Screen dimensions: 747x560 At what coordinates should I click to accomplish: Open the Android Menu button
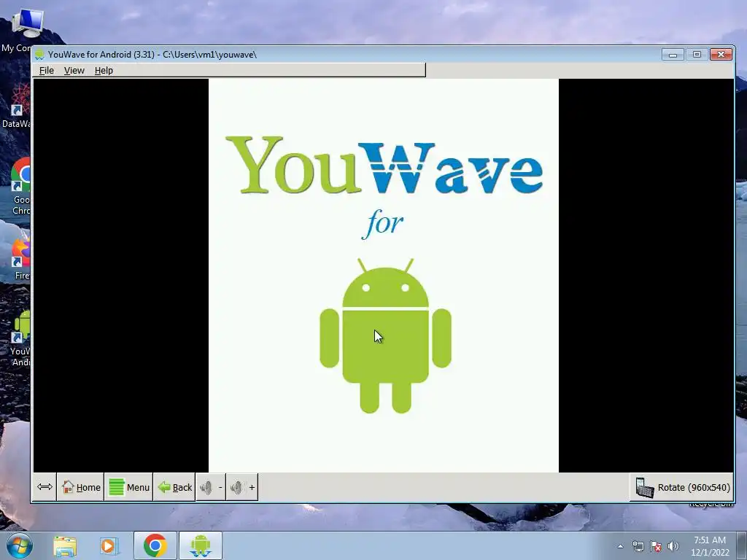coord(128,487)
